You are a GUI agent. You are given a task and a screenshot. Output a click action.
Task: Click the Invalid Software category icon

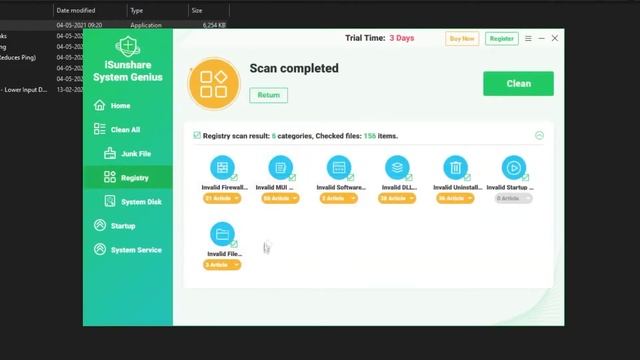[339, 167]
